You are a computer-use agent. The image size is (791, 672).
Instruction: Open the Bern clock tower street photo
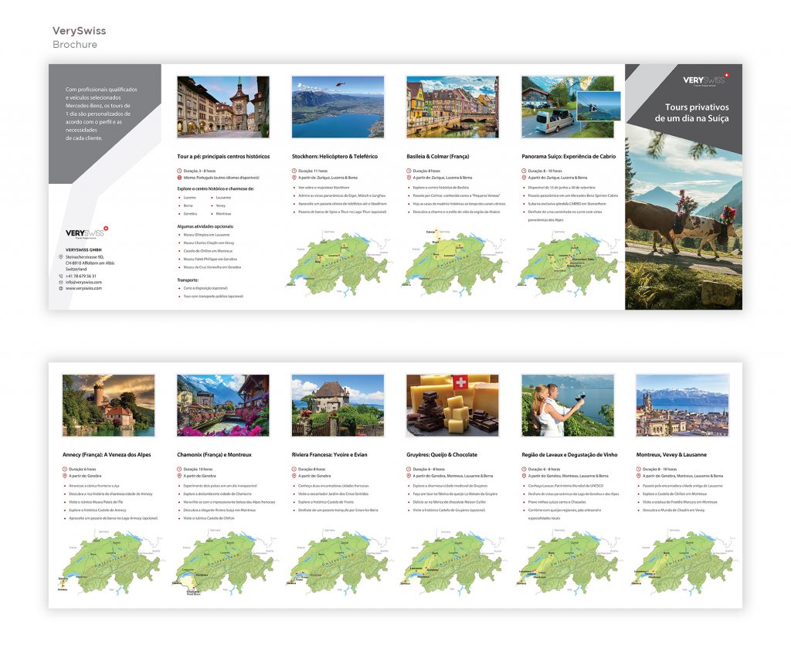pos(223,107)
